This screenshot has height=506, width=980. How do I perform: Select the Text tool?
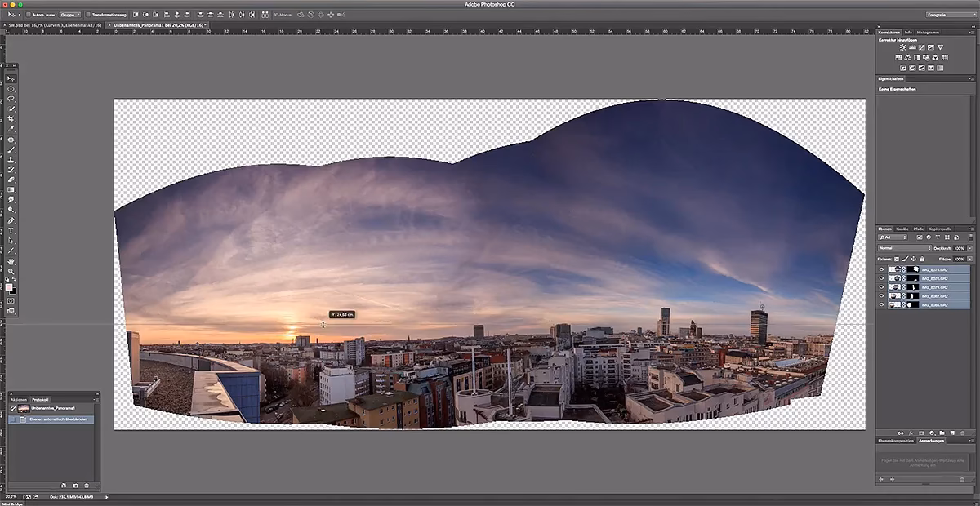tap(11, 229)
